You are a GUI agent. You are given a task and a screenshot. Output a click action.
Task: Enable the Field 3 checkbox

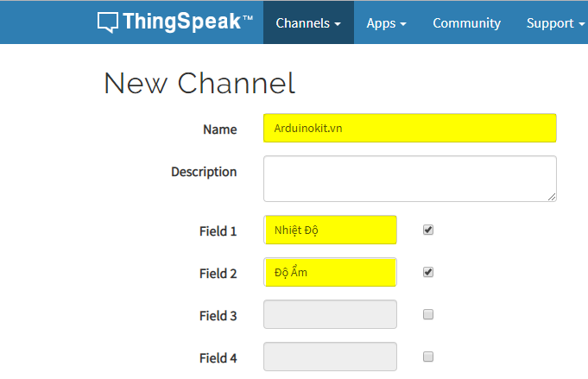pos(428,314)
